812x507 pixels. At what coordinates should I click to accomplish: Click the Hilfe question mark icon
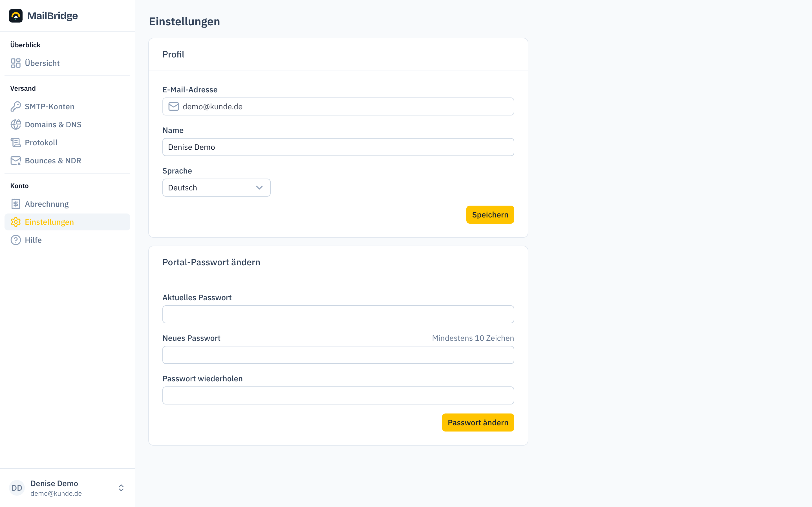point(16,240)
